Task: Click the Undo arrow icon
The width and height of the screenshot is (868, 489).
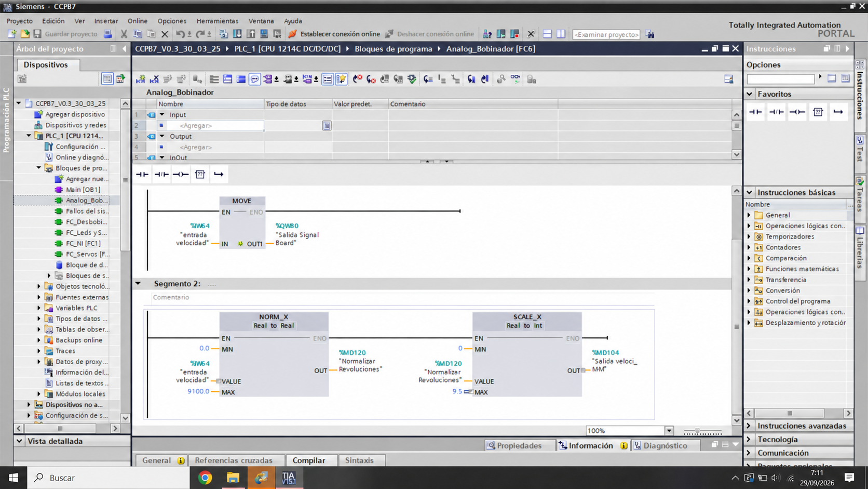Action: tap(180, 34)
